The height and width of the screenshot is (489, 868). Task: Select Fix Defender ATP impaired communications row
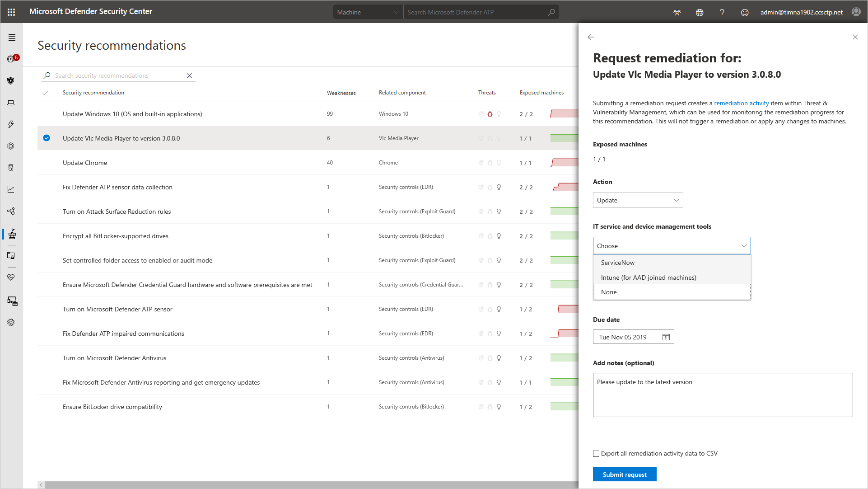(x=308, y=334)
